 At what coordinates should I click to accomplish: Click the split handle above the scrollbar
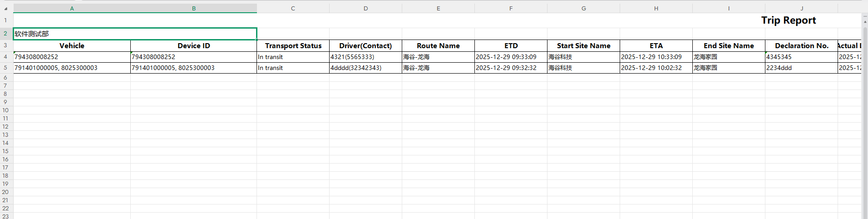click(x=864, y=15)
